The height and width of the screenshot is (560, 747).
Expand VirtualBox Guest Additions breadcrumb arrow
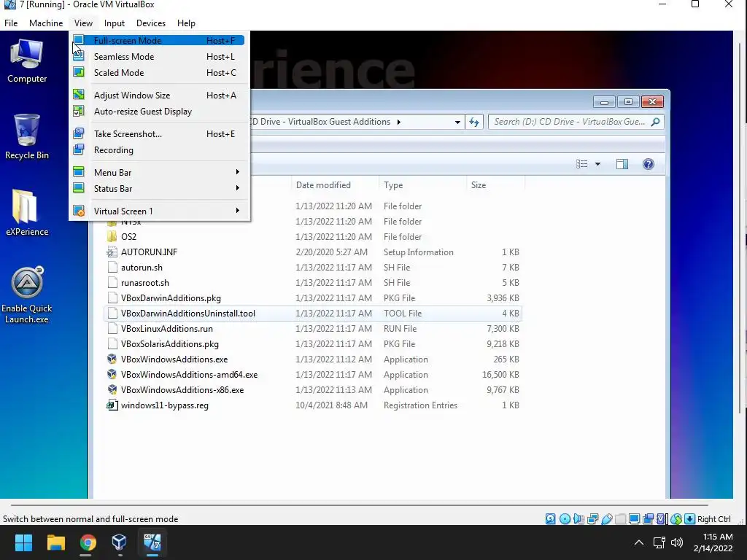point(399,122)
